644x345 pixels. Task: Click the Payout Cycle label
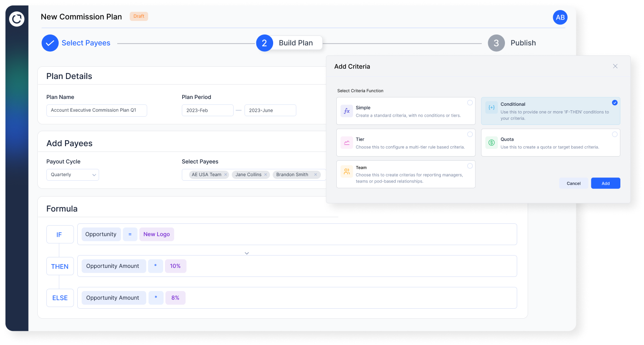coord(63,162)
